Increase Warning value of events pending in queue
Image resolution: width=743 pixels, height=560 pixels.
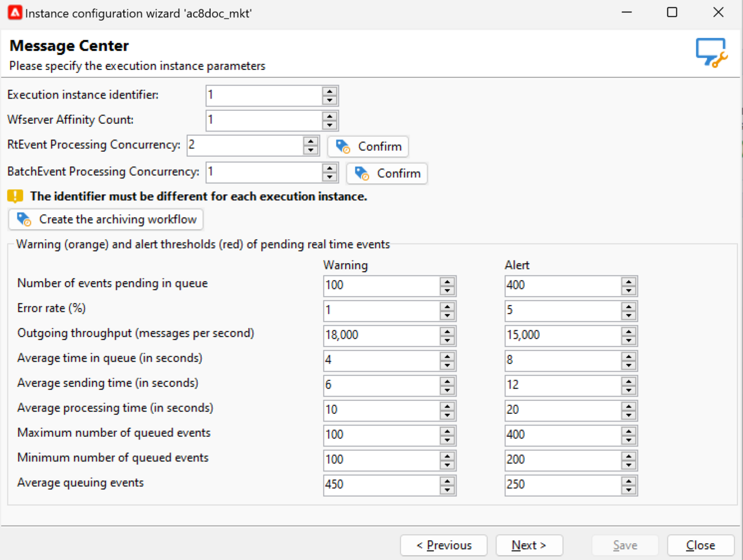[x=447, y=281]
